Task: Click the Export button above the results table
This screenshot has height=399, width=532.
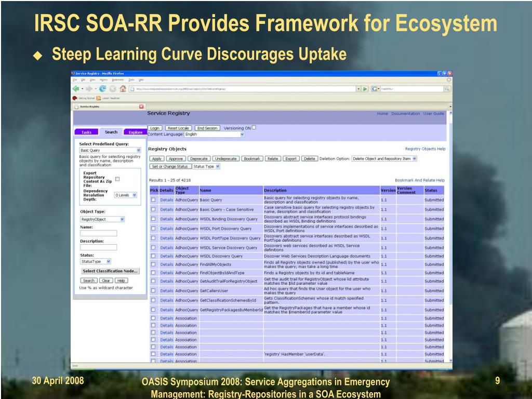Action: pos(291,158)
